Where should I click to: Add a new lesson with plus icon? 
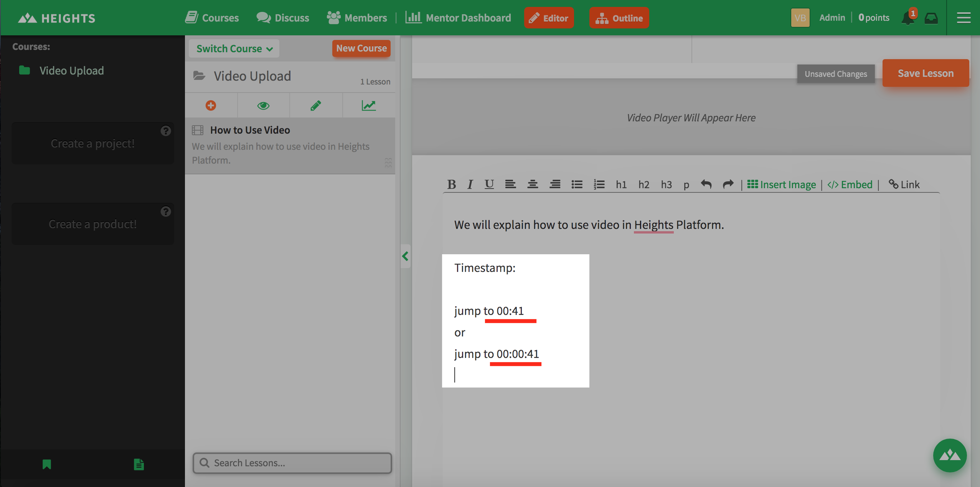[211, 105]
